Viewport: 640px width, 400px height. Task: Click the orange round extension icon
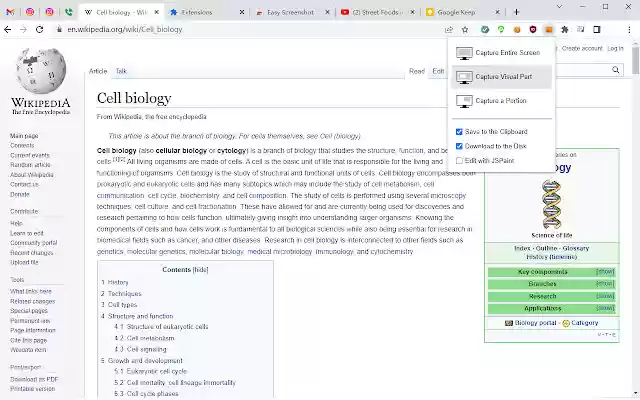click(517, 29)
